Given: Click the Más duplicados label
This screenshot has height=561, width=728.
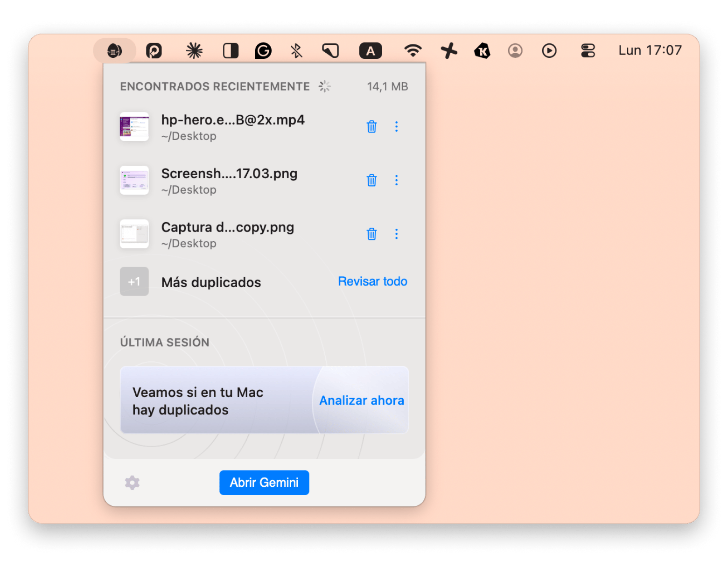Looking at the screenshot, I should [211, 282].
